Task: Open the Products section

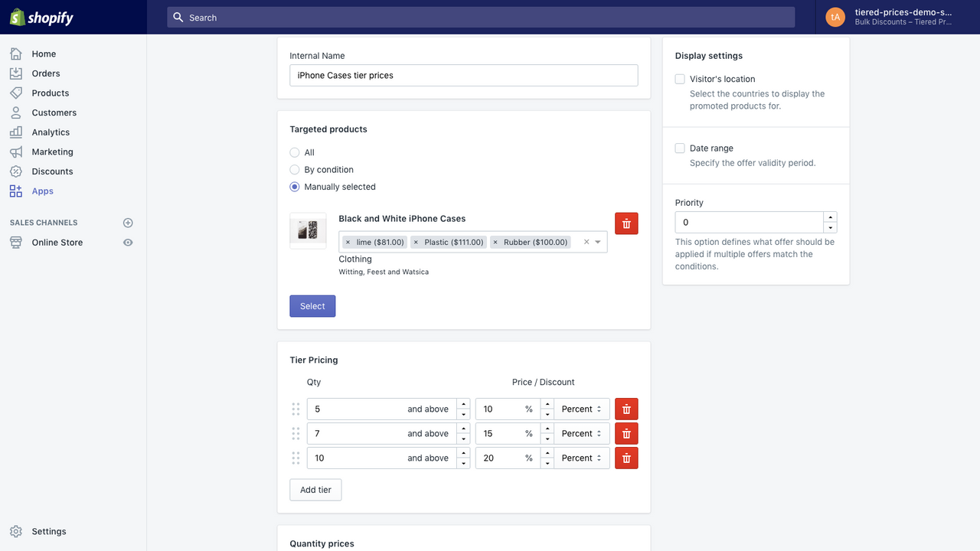Action: [x=50, y=93]
